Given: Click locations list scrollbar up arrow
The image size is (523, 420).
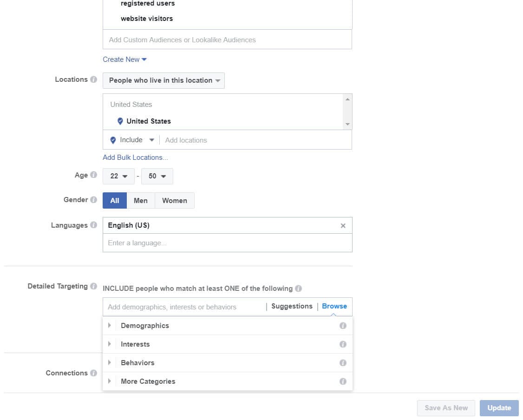Looking at the screenshot, I should coord(347,99).
